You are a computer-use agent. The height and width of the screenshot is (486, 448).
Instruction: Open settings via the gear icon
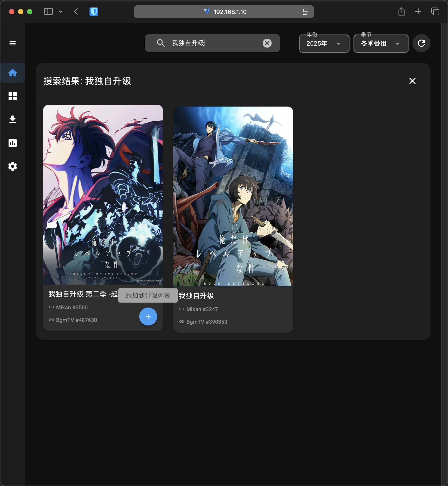[13, 166]
